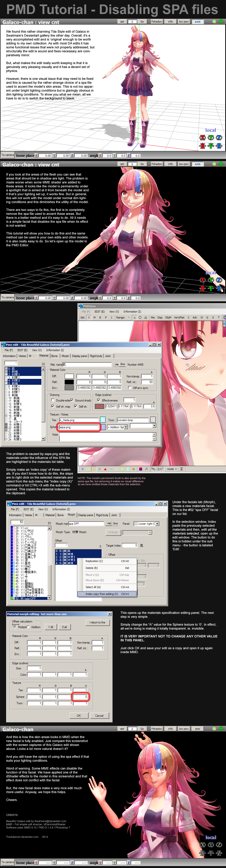Click the red X move axis icon in the white-background MMD view
Viewport: 226px width, 868px height.
point(202,146)
